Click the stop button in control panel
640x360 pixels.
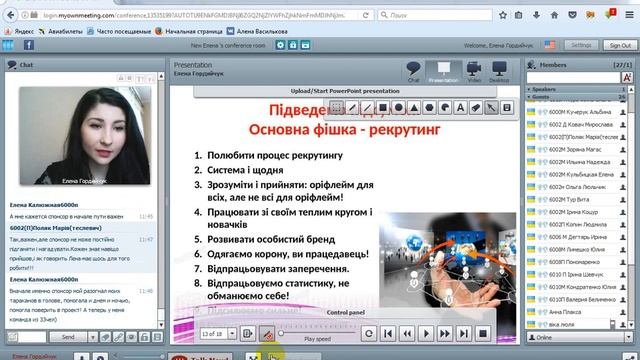point(483,333)
